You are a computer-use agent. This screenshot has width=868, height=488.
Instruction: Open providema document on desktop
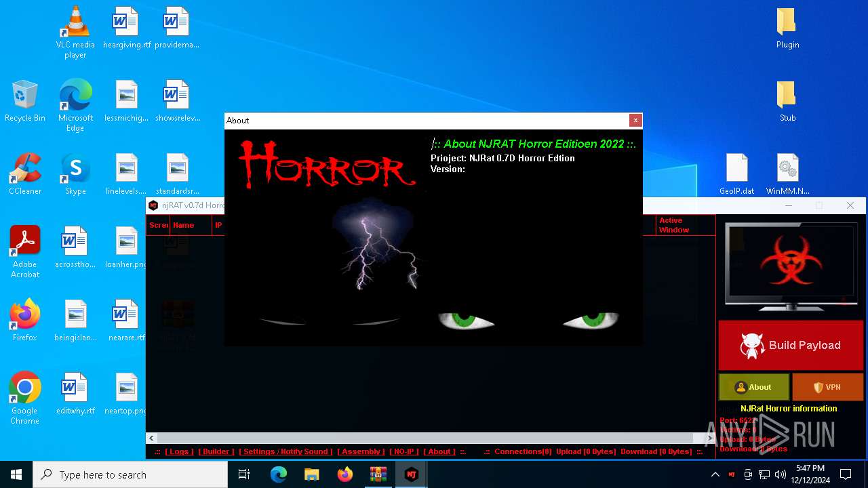[x=178, y=28]
